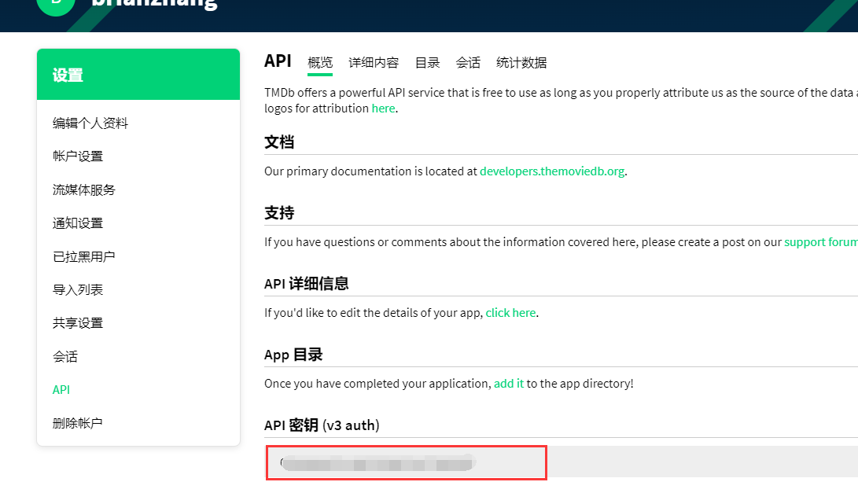
Task: Click the 支持 section heading
Action: pyautogui.click(x=279, y=213)
